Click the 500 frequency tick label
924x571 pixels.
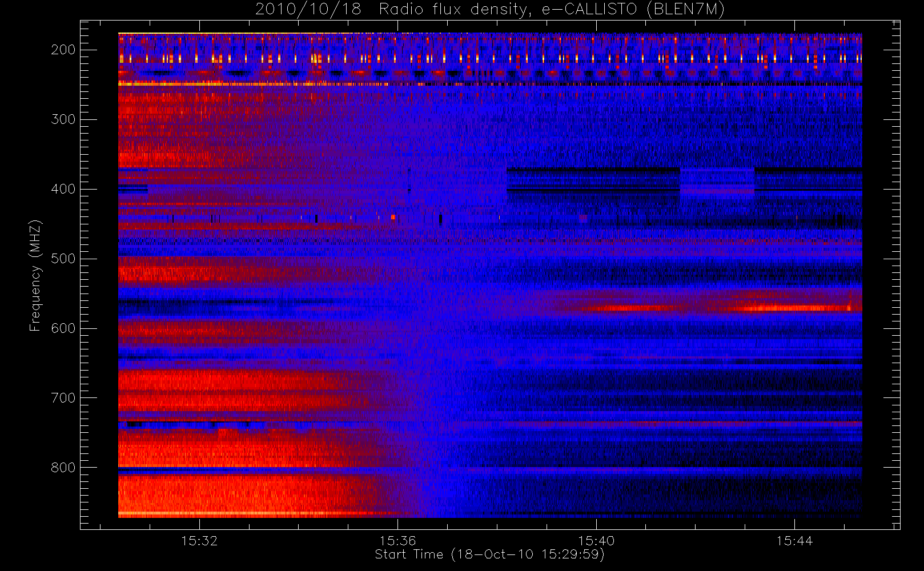pos(63,259)
